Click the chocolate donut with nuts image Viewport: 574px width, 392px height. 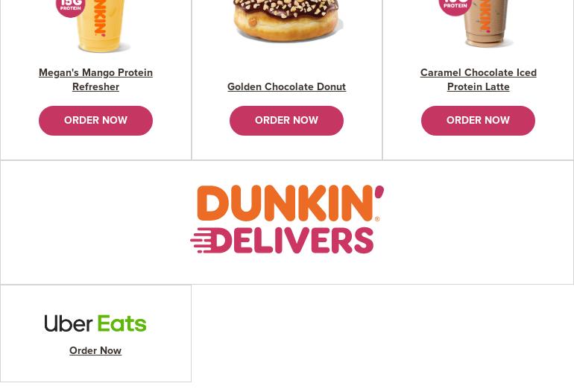[x=287, y=20]
